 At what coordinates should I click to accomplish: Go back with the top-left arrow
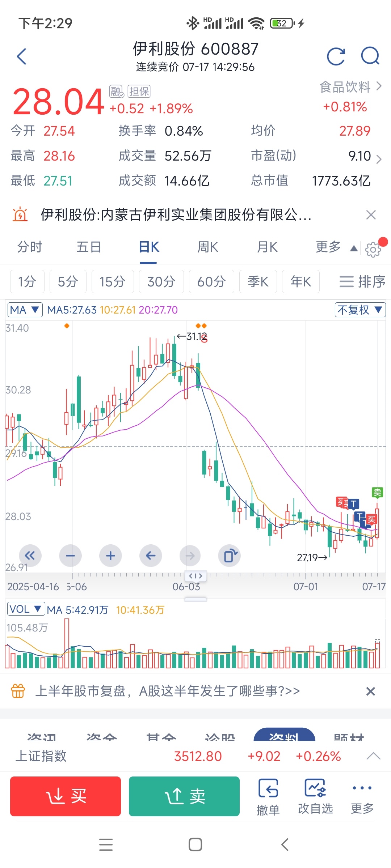[x=22, y=56]
